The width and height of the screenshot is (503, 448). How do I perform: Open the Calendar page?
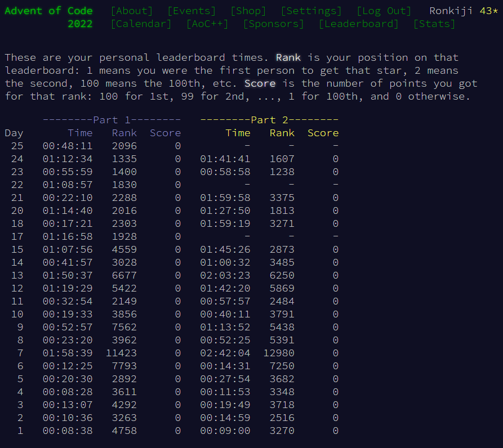[x=141, y=24]
